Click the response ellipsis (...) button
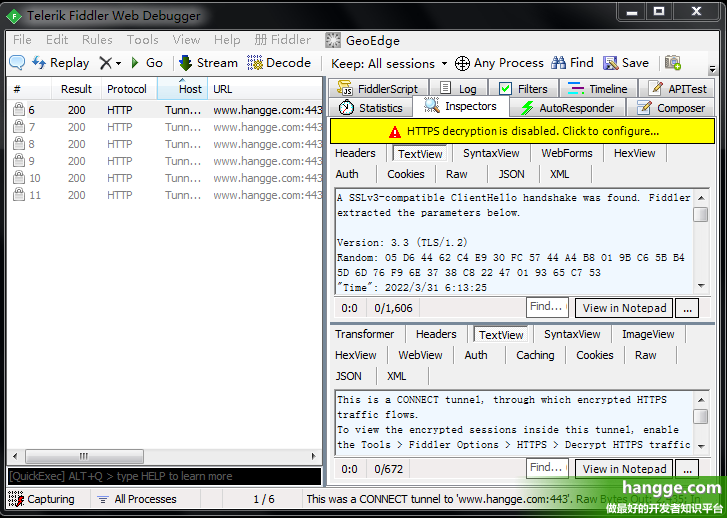727x518 pixels. [687, 469]
